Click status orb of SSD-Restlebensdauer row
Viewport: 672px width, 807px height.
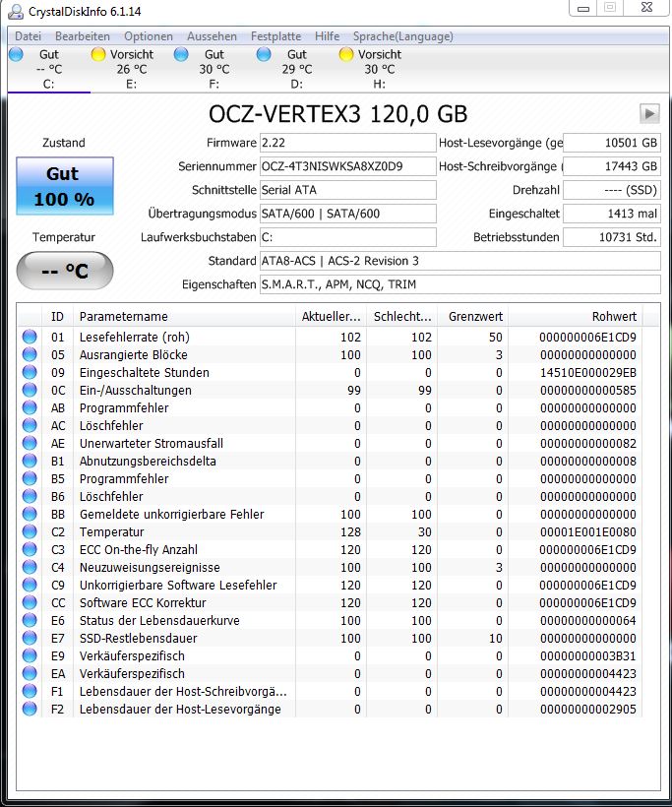[30, 638]
